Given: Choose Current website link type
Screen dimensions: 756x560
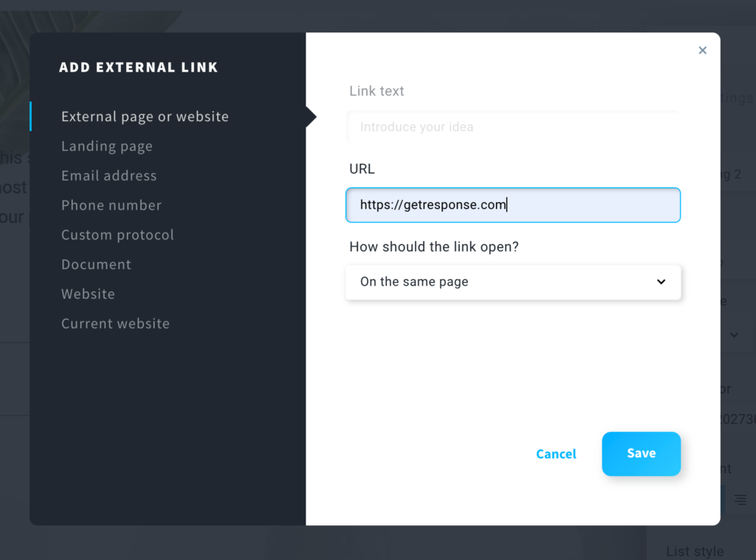Looking at the screenshot, I should click(116, 323).
